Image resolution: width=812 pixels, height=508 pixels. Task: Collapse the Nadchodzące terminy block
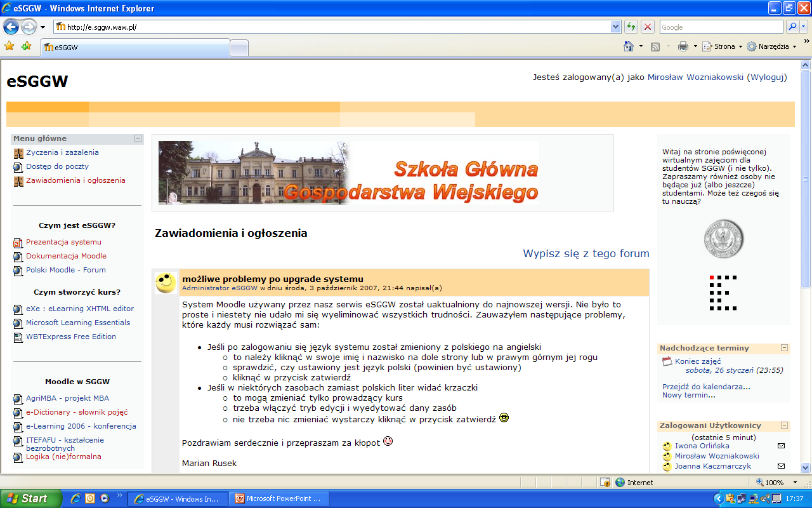point(784,348)
